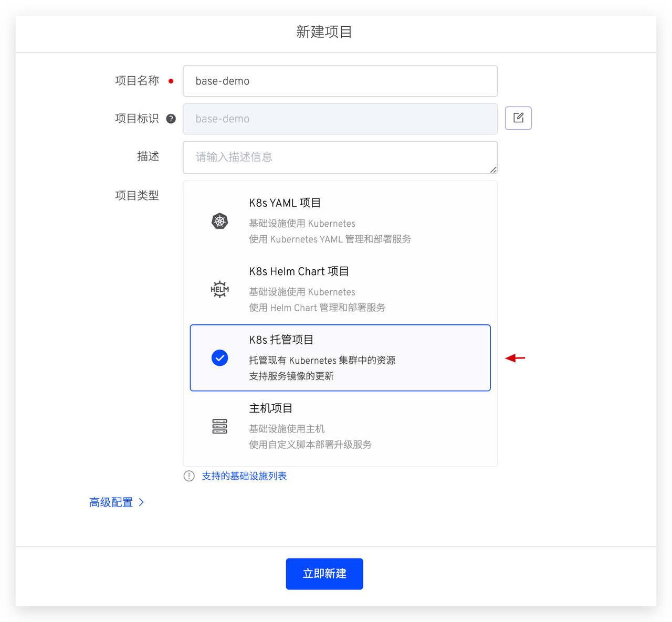Select the K8s Helm Chart 项目 type

[340, 289]
